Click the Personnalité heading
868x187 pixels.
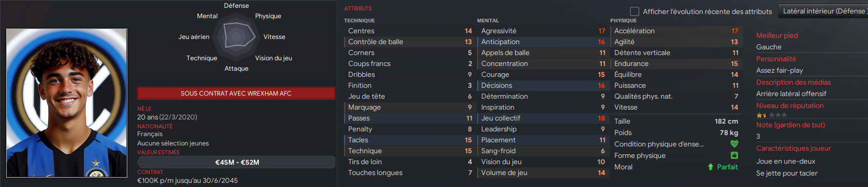(776, 59)
